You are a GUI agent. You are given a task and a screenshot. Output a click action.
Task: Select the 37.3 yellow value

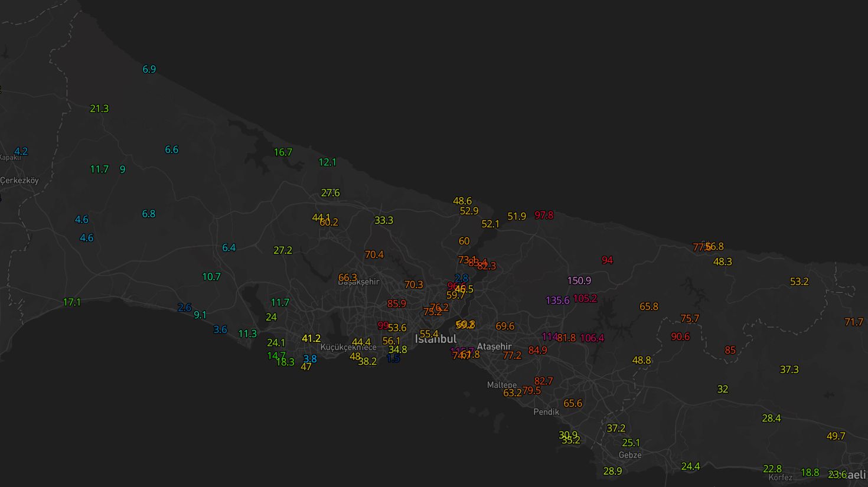(x=789, y=370)
